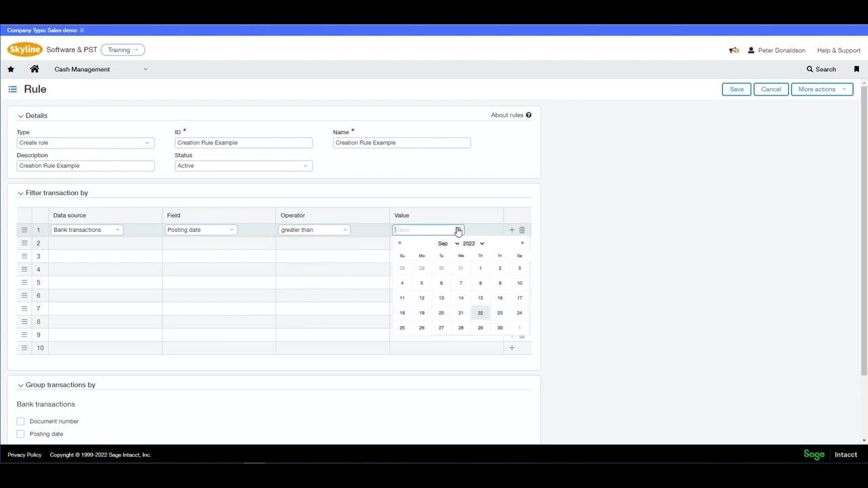Check the Document number checkbox
Viewport: 868px width, 488px height.
point(20,421)
